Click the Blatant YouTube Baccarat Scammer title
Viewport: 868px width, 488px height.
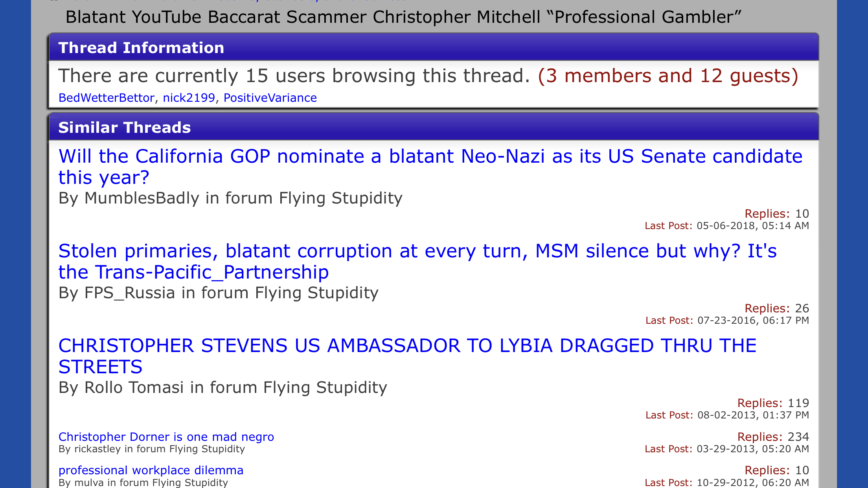403,17
